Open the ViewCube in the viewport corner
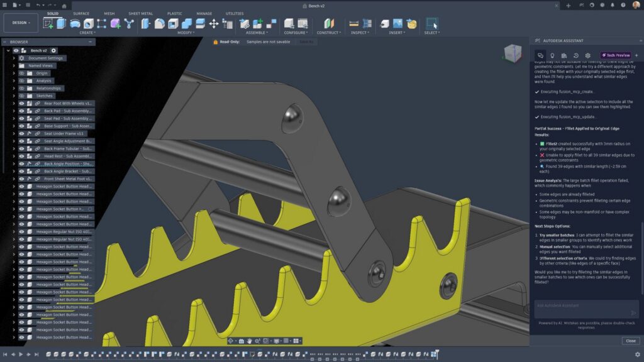 coord(513,53)
